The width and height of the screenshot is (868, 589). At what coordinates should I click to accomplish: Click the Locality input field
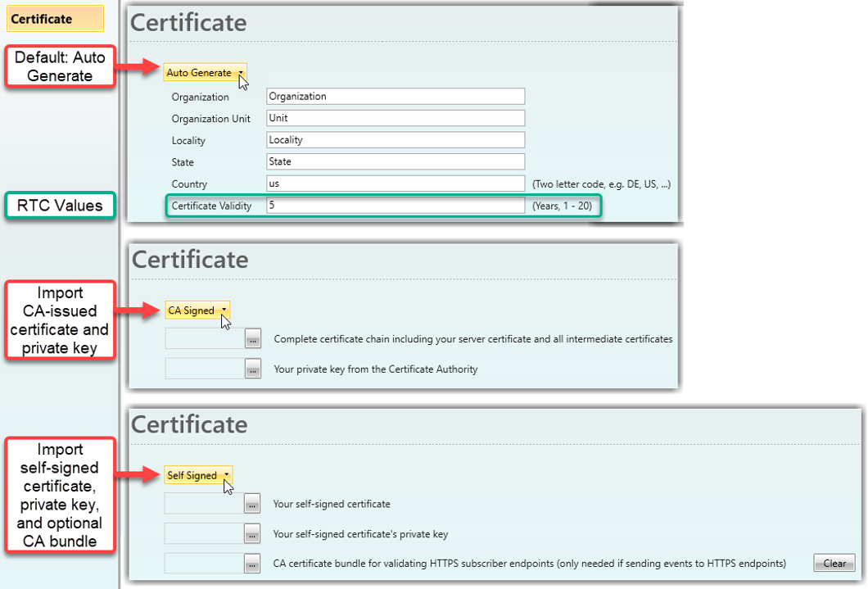(x=396, y=140)
